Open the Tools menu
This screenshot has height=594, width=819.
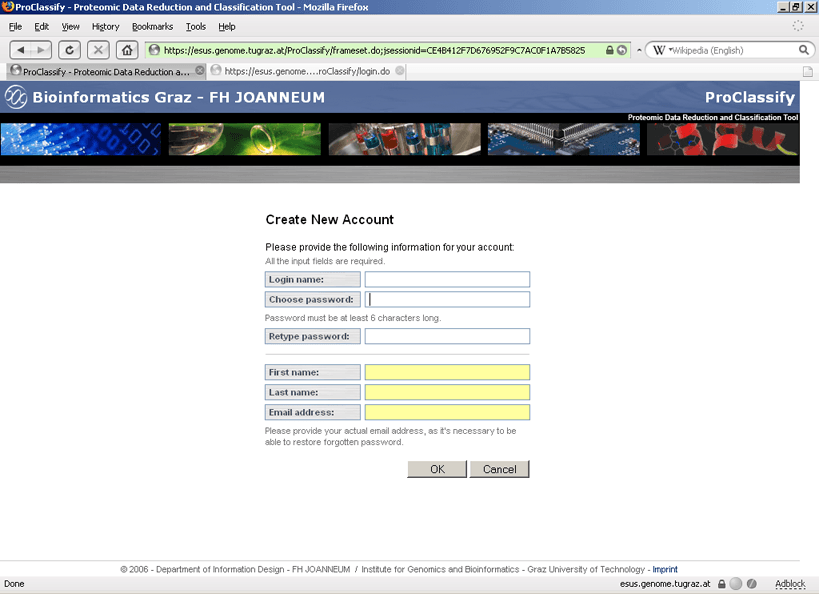pos(196,27)
